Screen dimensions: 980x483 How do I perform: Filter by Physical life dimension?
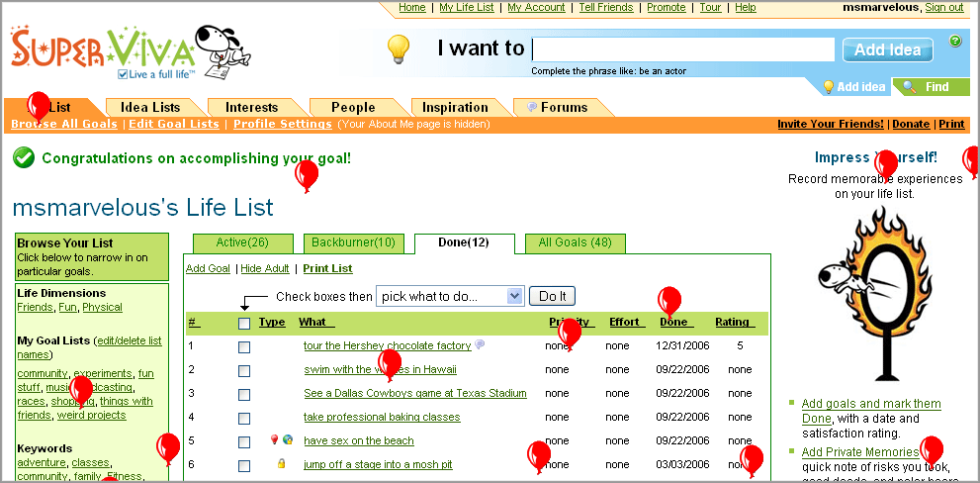(103, 307)
